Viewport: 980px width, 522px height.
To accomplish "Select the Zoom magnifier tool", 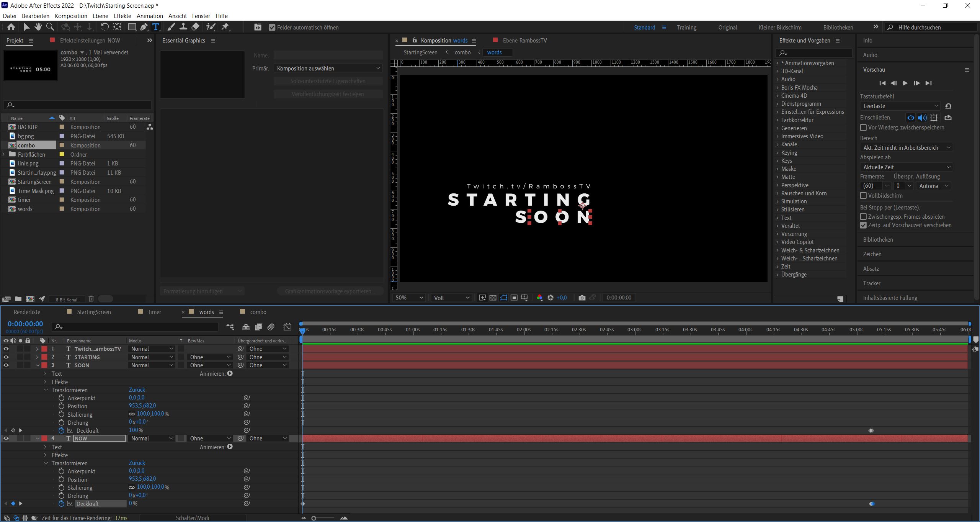I will pyautogui.click(x=50, y=27).
